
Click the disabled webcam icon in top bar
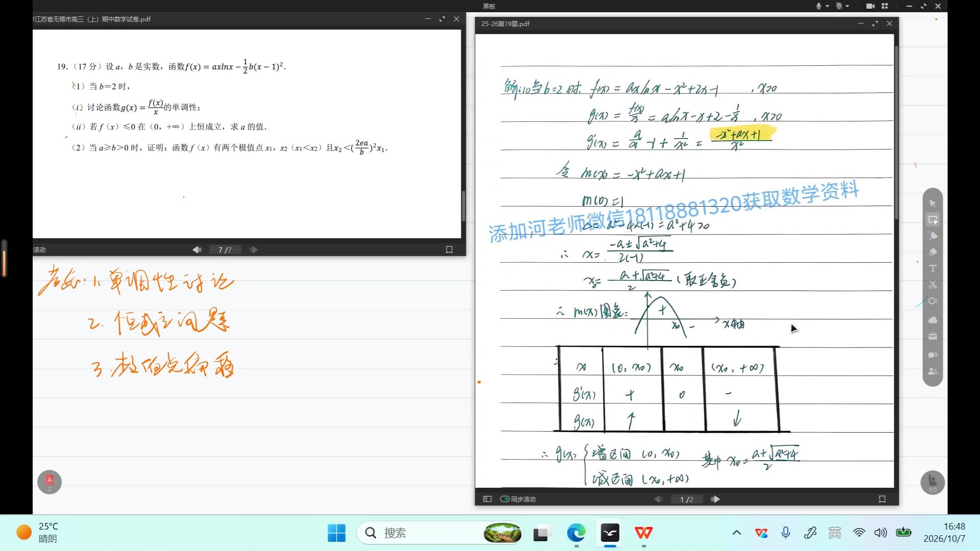click(839, 6)
